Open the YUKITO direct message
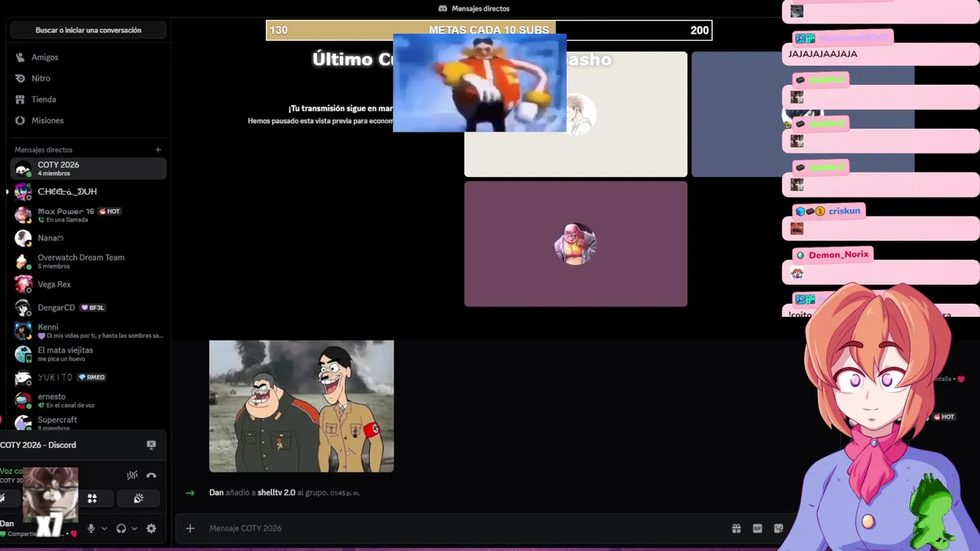Viewport: 980px width, 551px height. click(x=88, y=377)
